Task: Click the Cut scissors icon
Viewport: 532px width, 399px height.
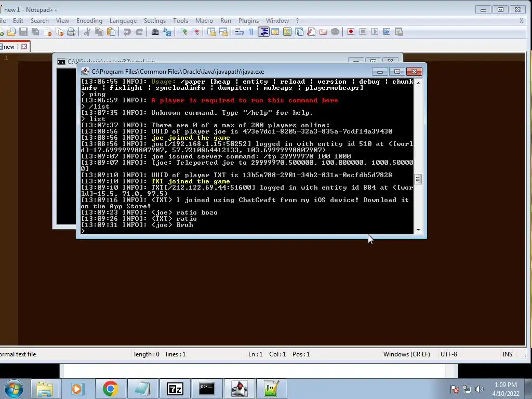Action: [87, 32]
